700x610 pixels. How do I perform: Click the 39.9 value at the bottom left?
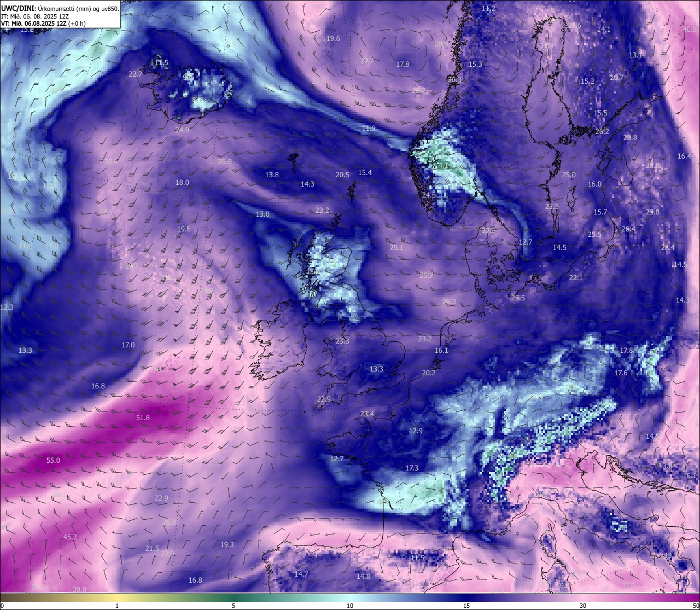[79, 589]
